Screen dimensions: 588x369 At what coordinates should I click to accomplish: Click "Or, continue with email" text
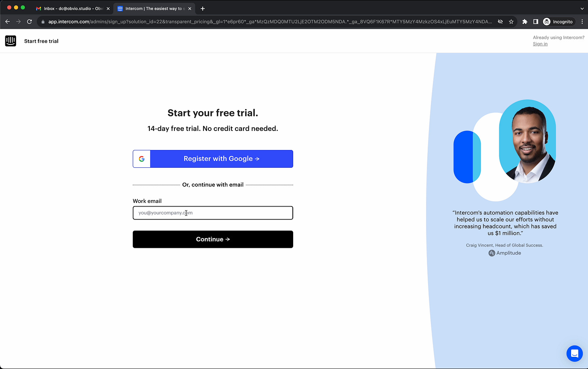213,185
